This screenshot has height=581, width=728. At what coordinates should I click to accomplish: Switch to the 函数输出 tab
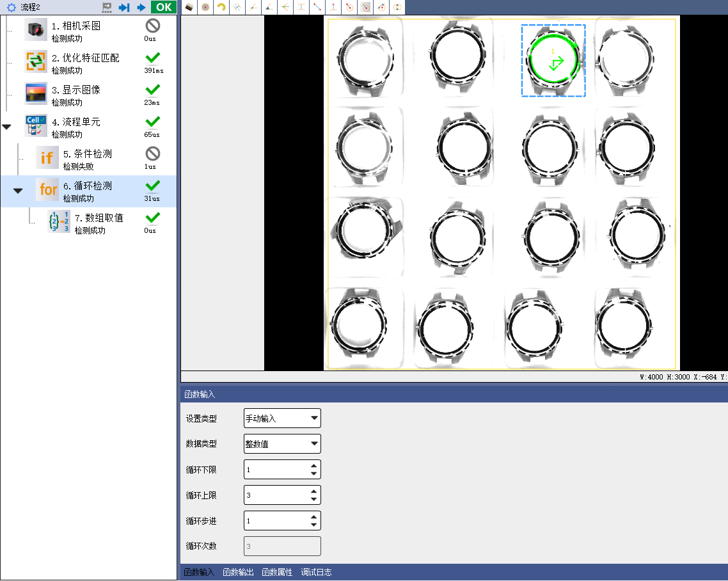pos(238,572)
